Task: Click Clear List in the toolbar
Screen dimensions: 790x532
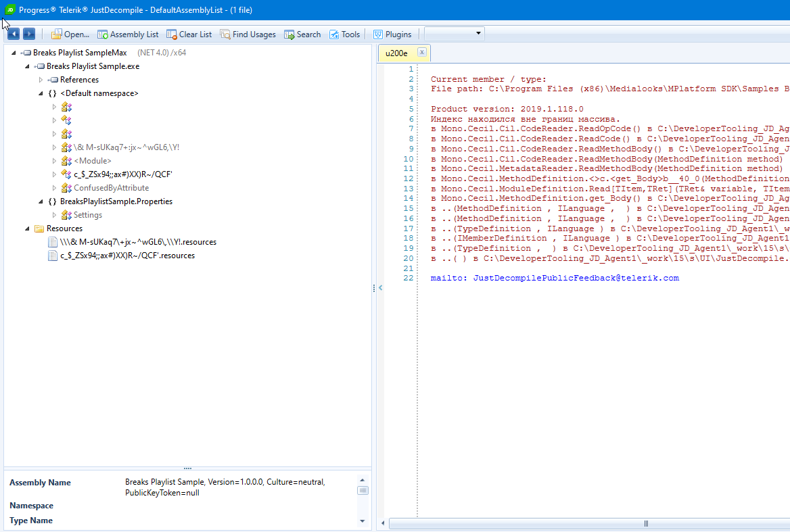Action: [x=189, y=34]
